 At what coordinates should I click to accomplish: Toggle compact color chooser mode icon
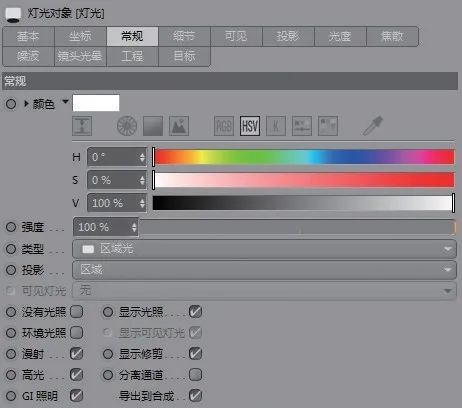(82, 126)
